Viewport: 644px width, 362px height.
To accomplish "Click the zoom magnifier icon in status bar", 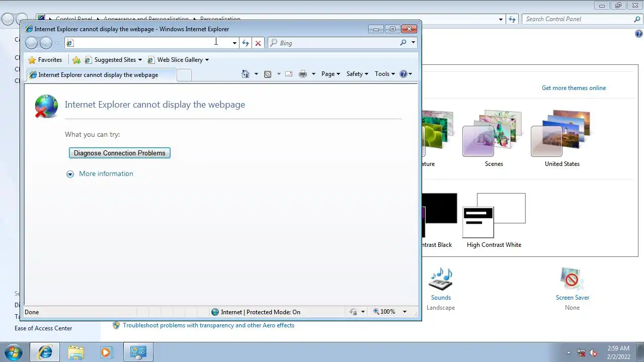I will click(376, 312).
